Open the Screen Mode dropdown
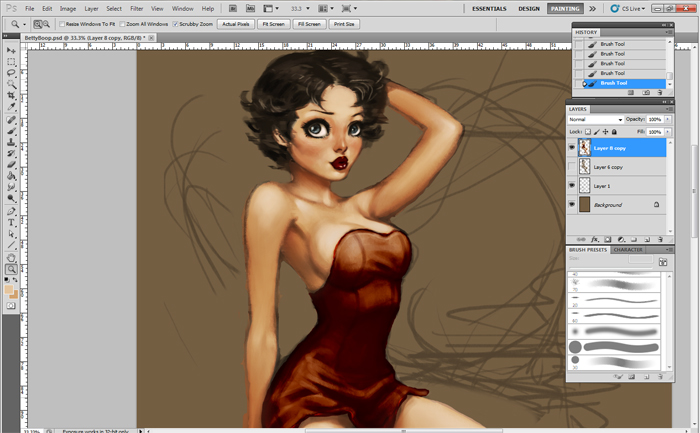Image resolution: width=700 pixels, height=433 pixels. click(x=349, y=8)
